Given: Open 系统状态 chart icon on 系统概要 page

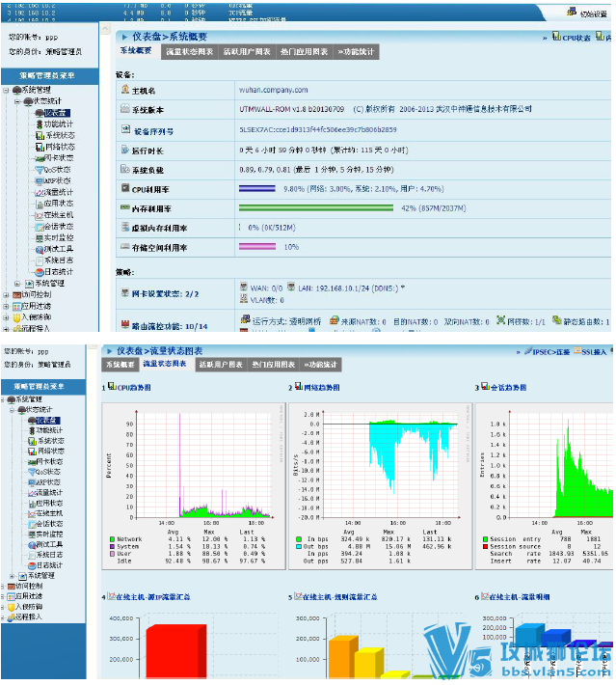Looking at the screenshot, I should (40, 135).
